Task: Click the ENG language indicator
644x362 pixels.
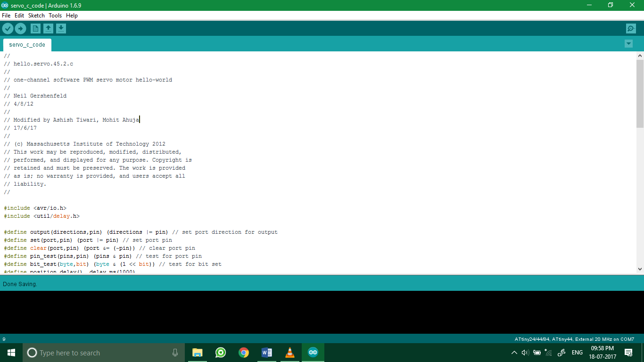Action: (x=577, y=353)
